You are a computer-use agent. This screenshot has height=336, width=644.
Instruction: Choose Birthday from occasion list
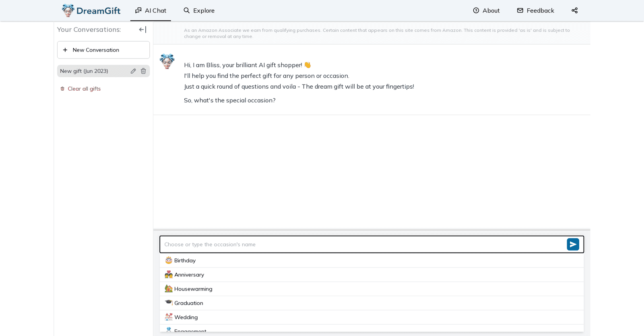click(185, 261)
